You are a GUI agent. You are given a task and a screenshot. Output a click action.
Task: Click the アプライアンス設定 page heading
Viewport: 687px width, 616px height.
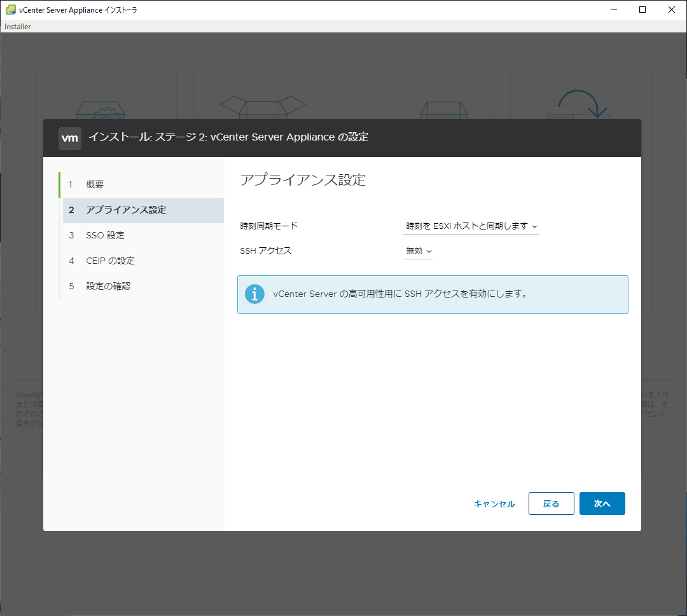point(303,180)
